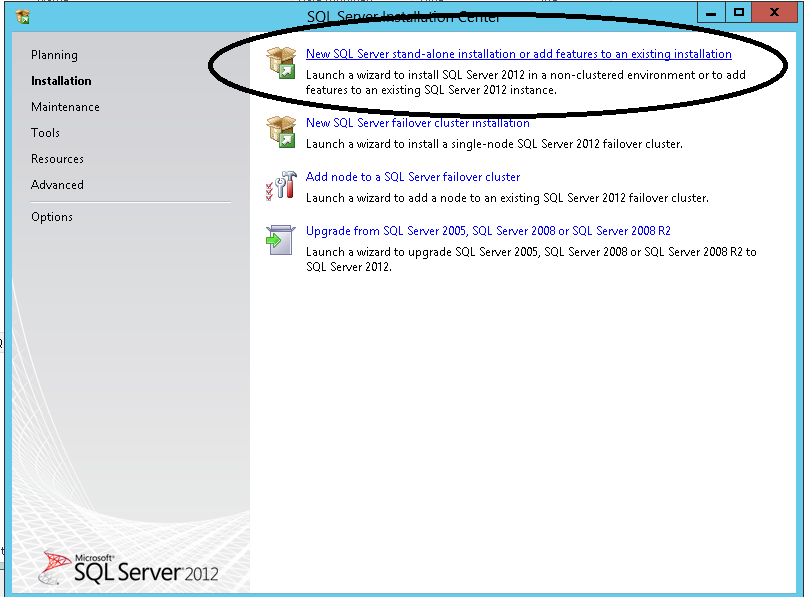Open the Planning section
804x597 pixels.
point(54,55)
